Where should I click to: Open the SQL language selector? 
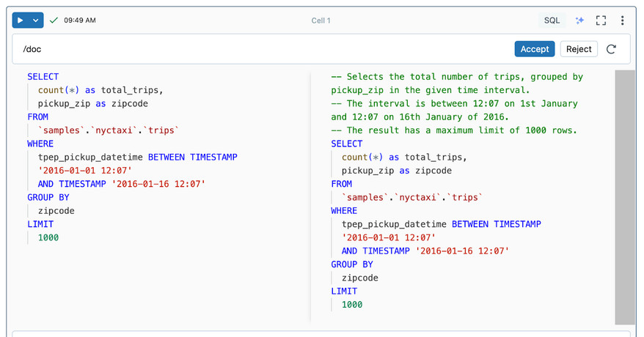click(552, 21)
